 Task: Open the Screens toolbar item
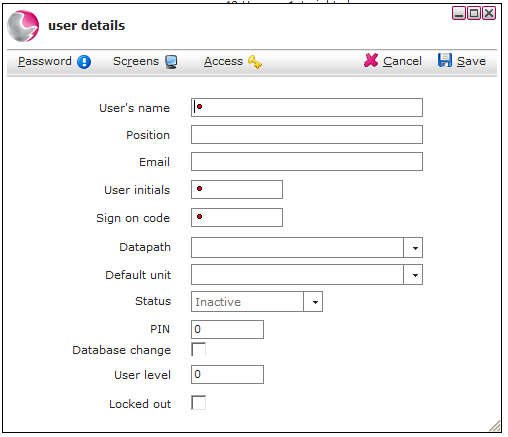[145, 61]
